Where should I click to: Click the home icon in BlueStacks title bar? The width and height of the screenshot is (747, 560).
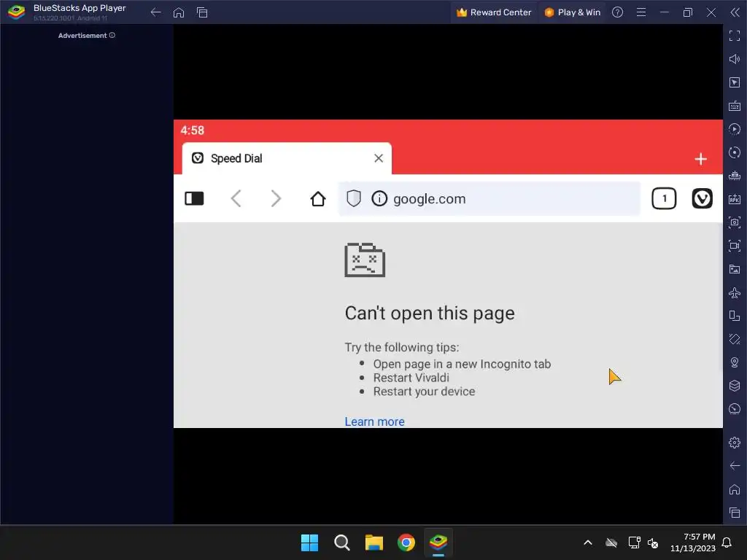click(179, 12)
